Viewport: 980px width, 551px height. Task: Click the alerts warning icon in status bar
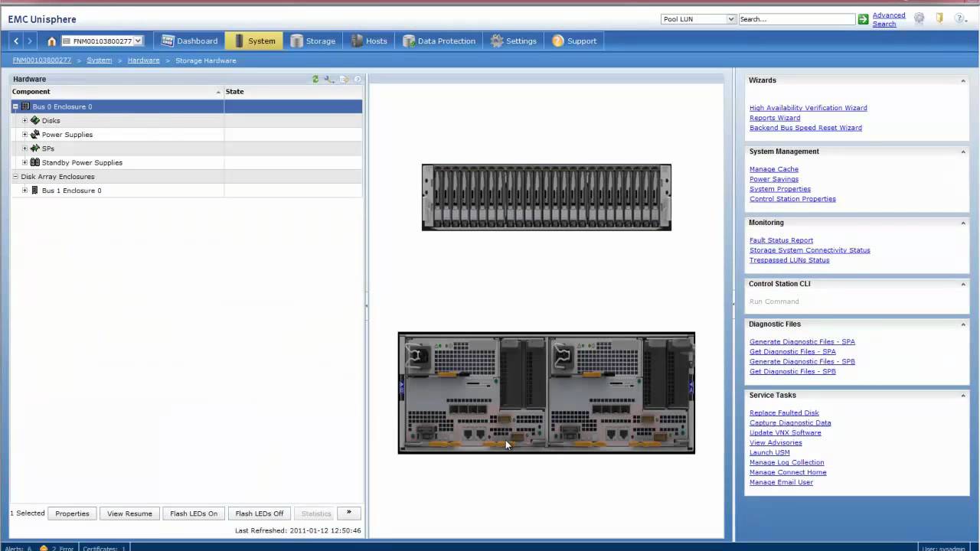tap(44, 548)
